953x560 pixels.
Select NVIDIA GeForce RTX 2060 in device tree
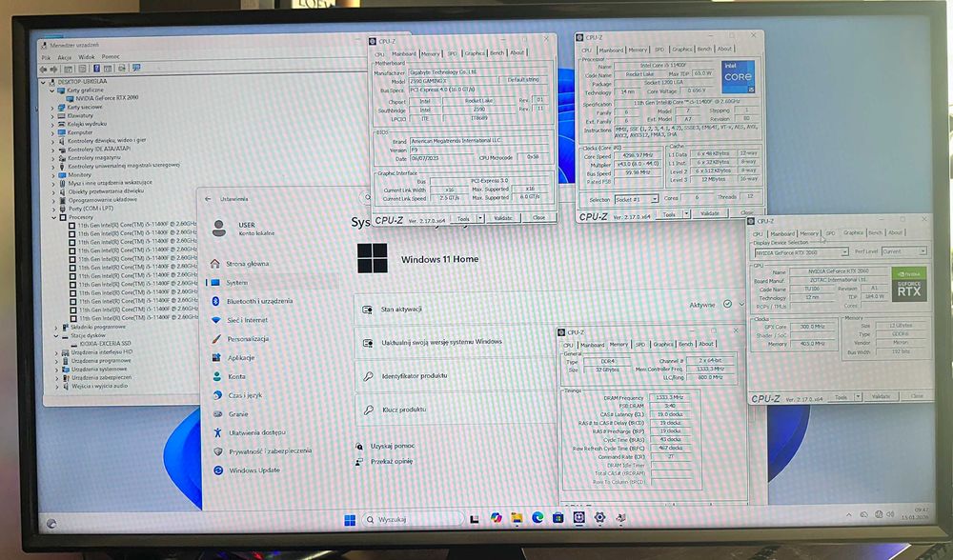[x=107, y=98]
